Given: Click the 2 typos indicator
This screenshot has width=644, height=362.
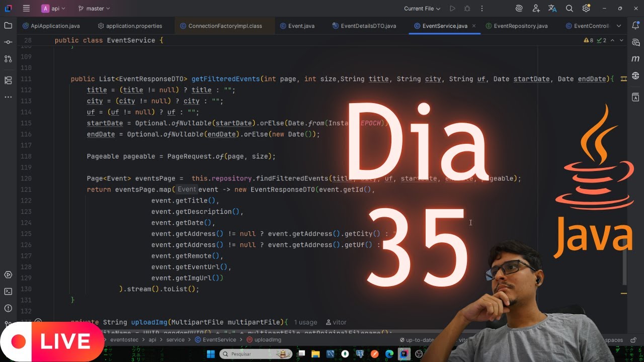Looking at the screenshot, I should [601, 40].
